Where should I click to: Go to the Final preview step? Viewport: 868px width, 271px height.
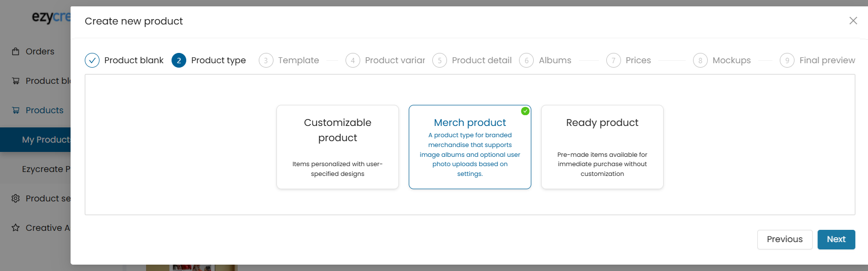[818, 60]
